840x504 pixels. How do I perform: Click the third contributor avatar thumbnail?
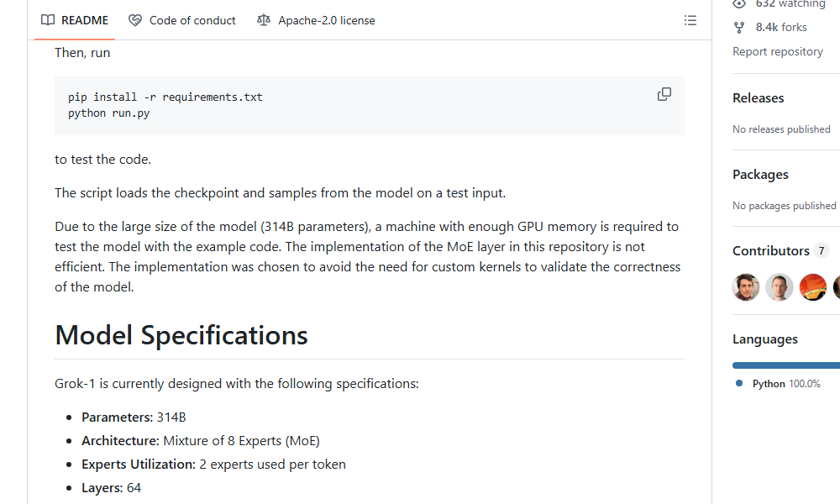tap(812, 286)
